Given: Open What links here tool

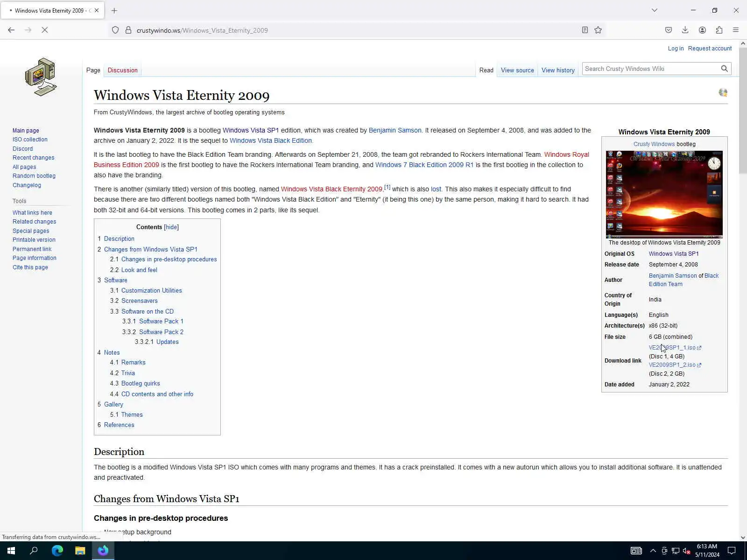Looking at the screenshot, I should pyautogui.click(x=32, y=213).
